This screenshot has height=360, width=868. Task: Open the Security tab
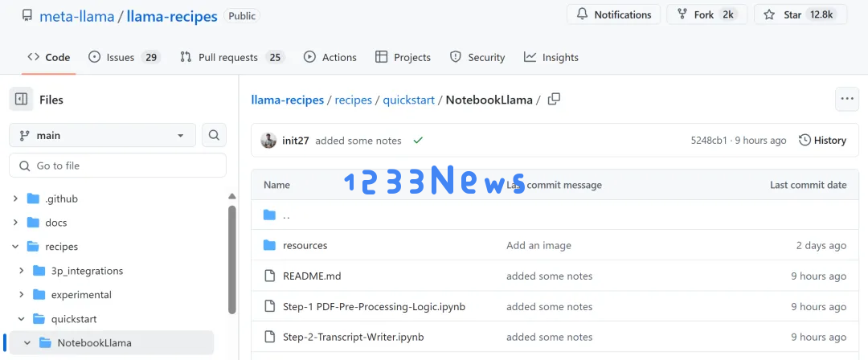click(477, 57)
